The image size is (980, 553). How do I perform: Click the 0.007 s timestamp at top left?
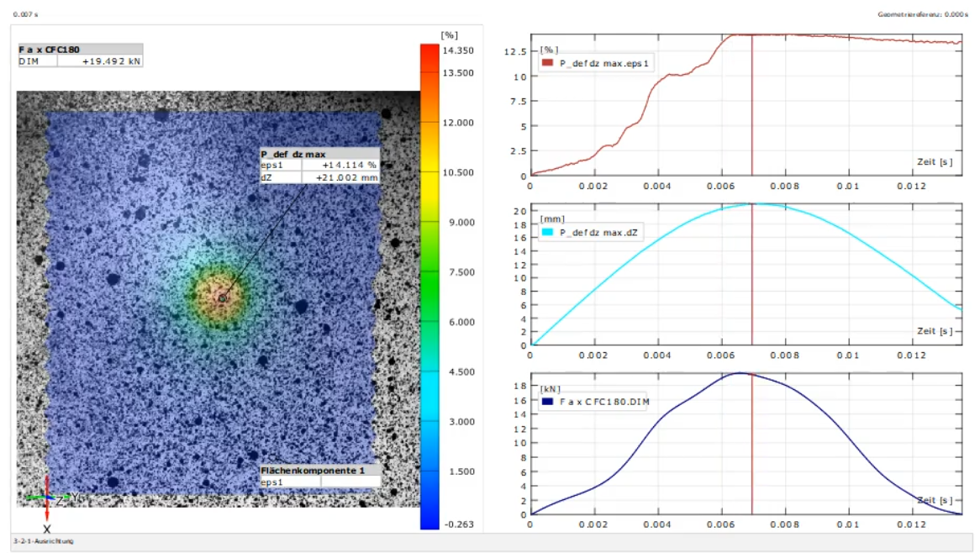(x=25, y=14)
